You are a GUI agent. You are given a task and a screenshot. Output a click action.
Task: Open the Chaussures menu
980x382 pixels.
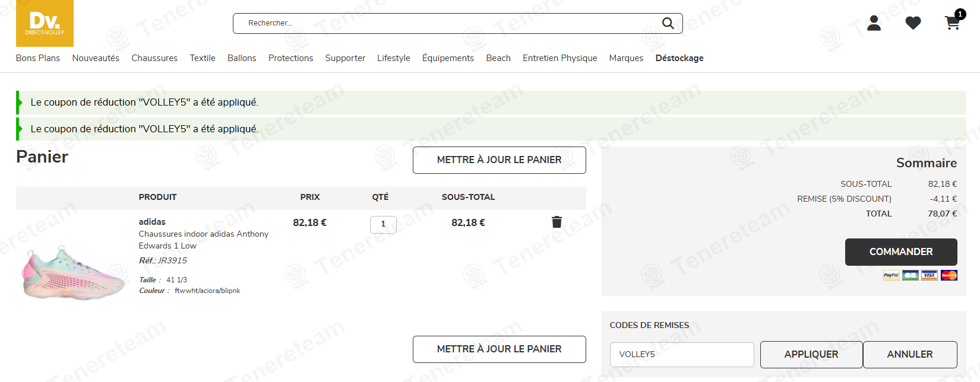click(154, 58)
